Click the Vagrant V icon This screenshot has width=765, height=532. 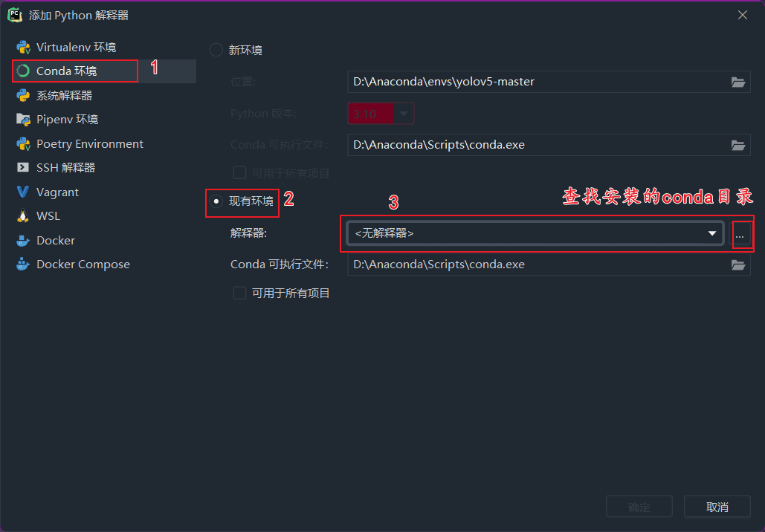click(x=23, y=192)
